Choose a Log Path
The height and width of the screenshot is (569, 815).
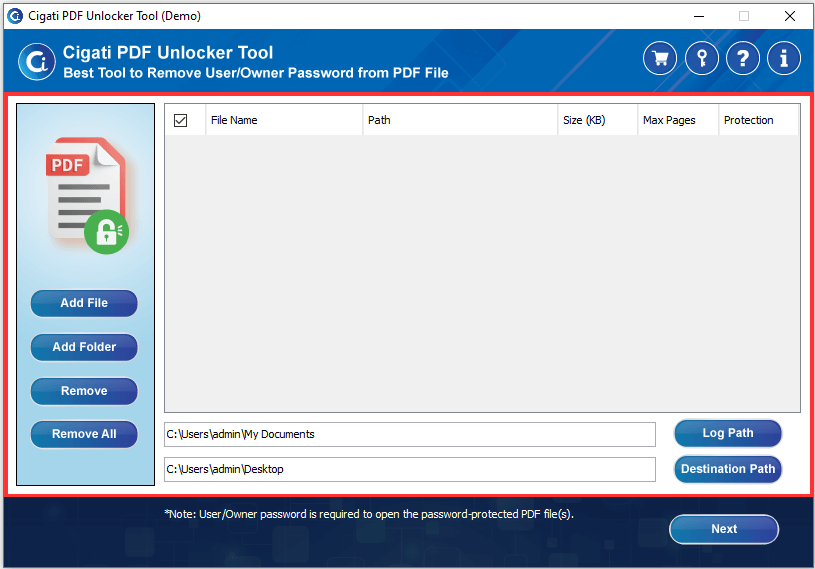tap(728, 433)
